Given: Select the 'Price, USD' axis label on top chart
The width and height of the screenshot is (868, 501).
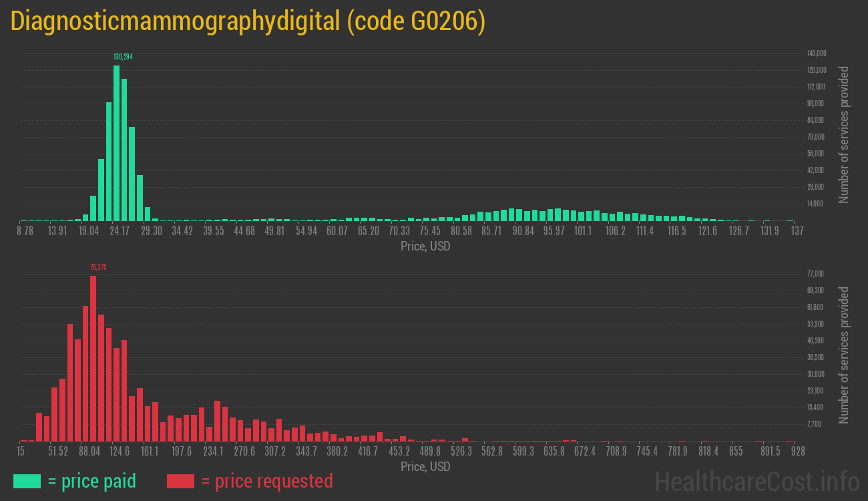Looking at the screenshot, I should (425, 246).
